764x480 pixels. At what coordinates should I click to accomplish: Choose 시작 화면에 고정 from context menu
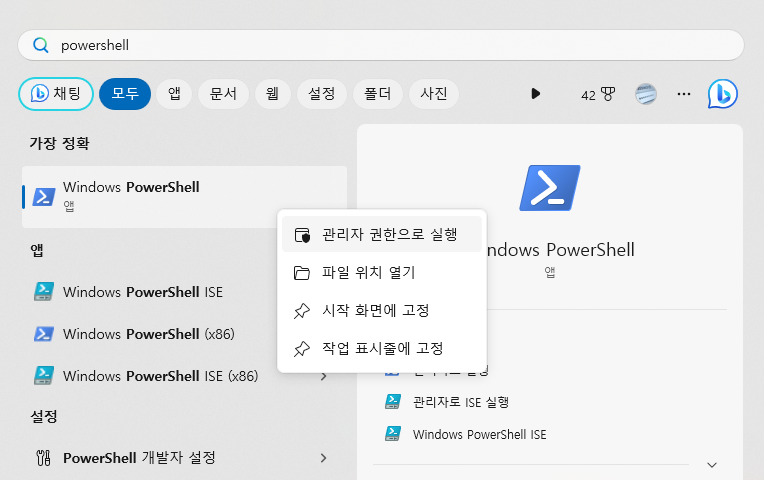point(382,310)
